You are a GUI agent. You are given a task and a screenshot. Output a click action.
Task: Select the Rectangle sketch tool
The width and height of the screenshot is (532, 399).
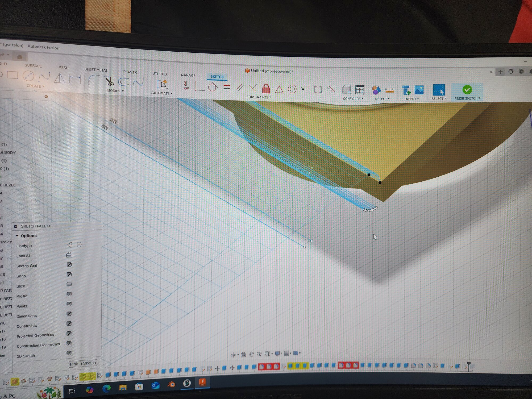tap(12, 75)
